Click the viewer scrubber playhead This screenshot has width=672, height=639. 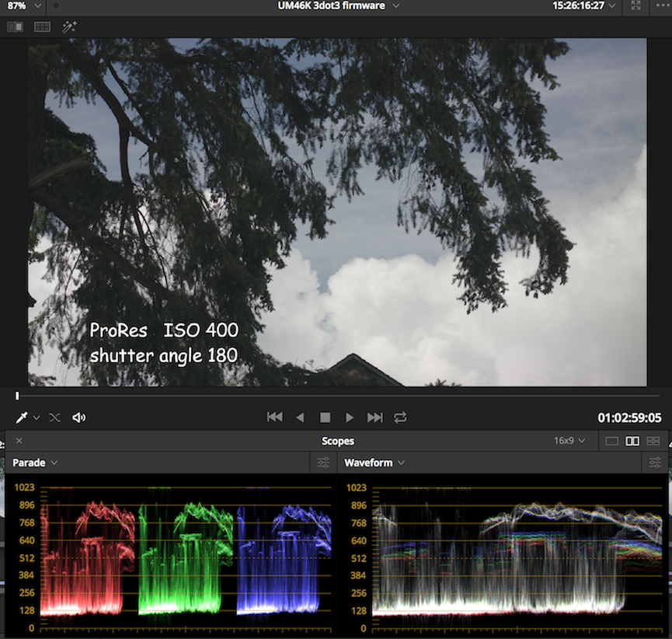(x=17, y=396)
